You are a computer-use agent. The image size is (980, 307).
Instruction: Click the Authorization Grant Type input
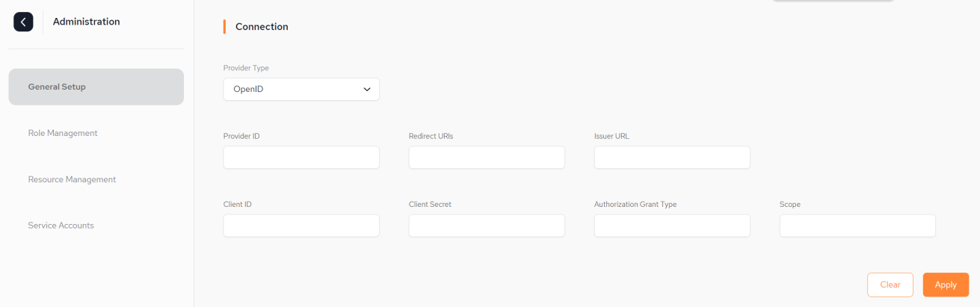coord(672,226)
